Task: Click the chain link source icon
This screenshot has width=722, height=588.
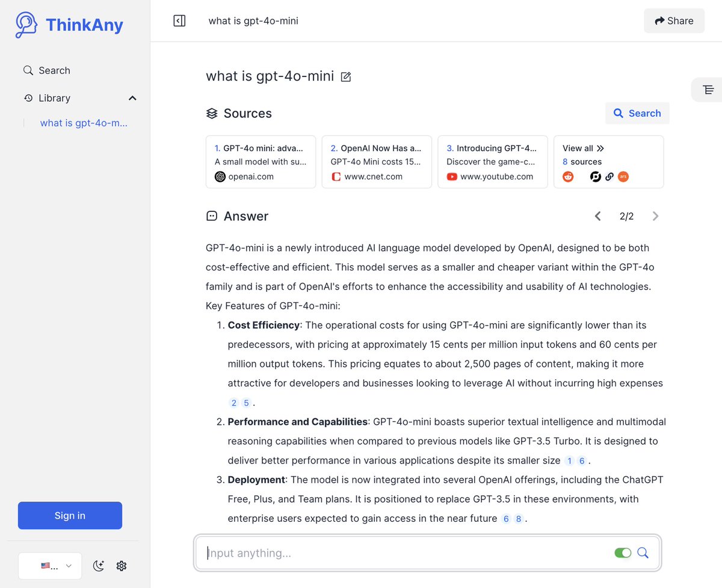Action: 609,177
